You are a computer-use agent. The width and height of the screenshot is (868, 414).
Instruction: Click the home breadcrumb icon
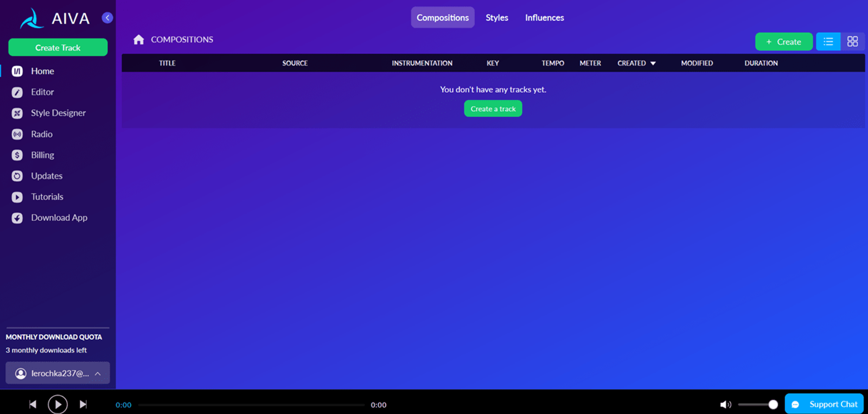coord(139,40)
